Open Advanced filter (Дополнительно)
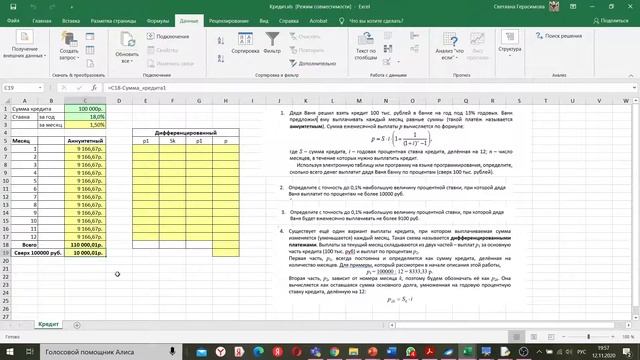The width and height of the screenshot is (640, 360). (313, 64)
